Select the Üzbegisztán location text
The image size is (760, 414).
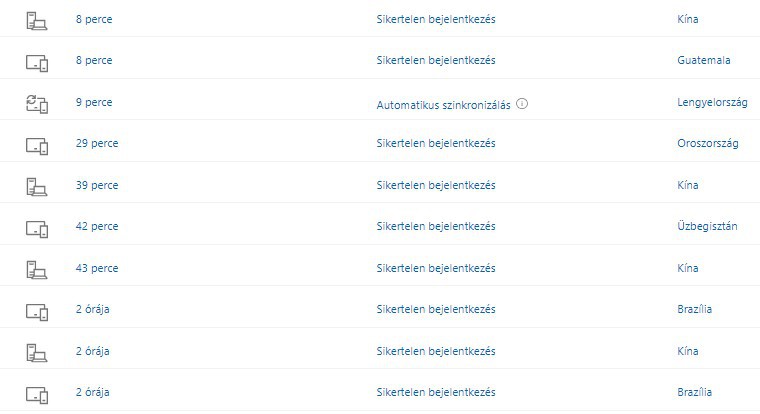pyautogui.click(x=707, y=226)
